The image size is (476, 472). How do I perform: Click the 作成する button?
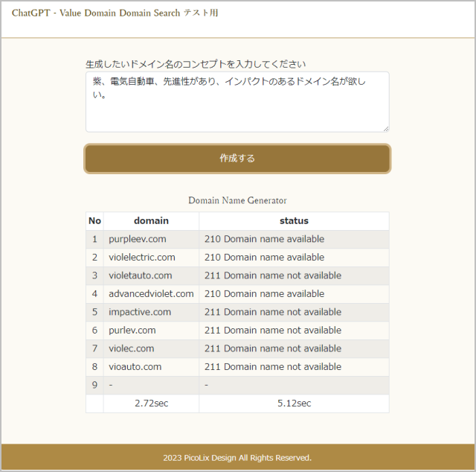(237, 159)
